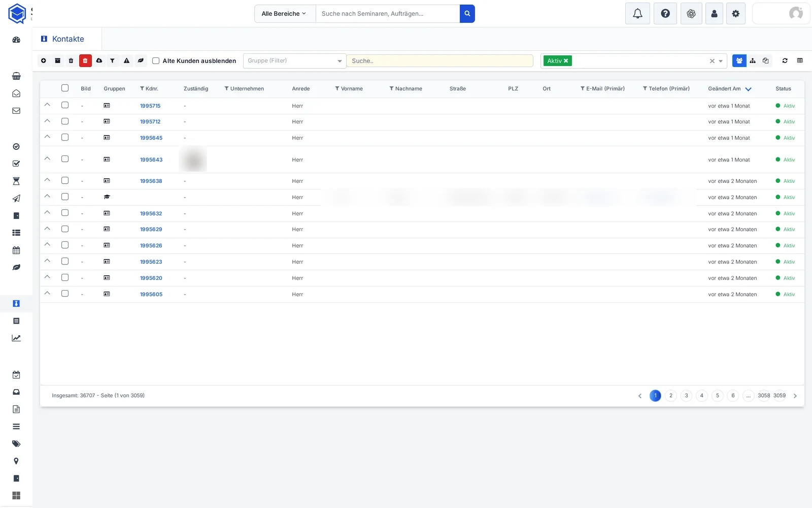Refresh the contacts list

point(785,61)
